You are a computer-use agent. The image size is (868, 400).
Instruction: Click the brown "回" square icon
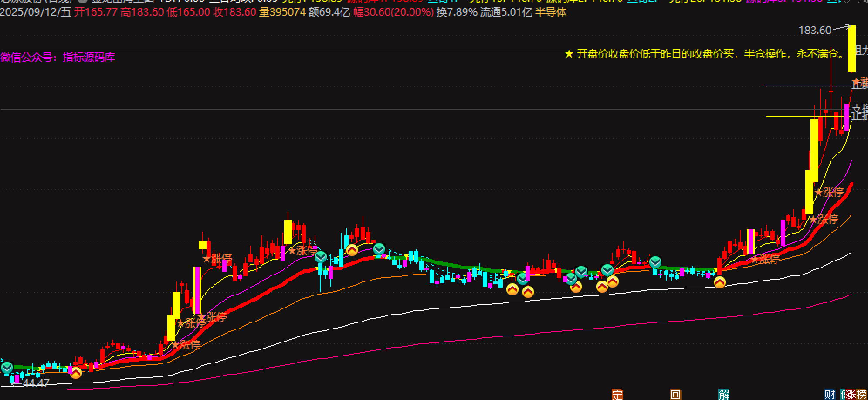point(675,395)
